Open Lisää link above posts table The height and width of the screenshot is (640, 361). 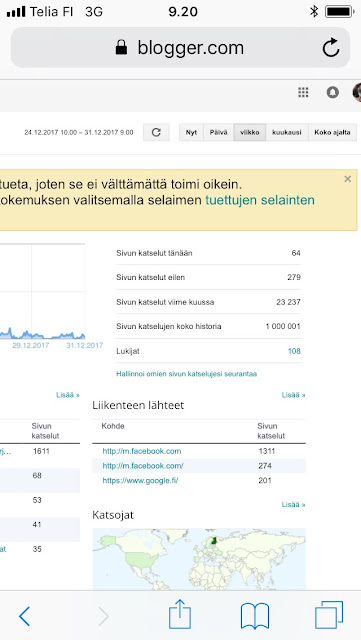click(x=68, y=395)
